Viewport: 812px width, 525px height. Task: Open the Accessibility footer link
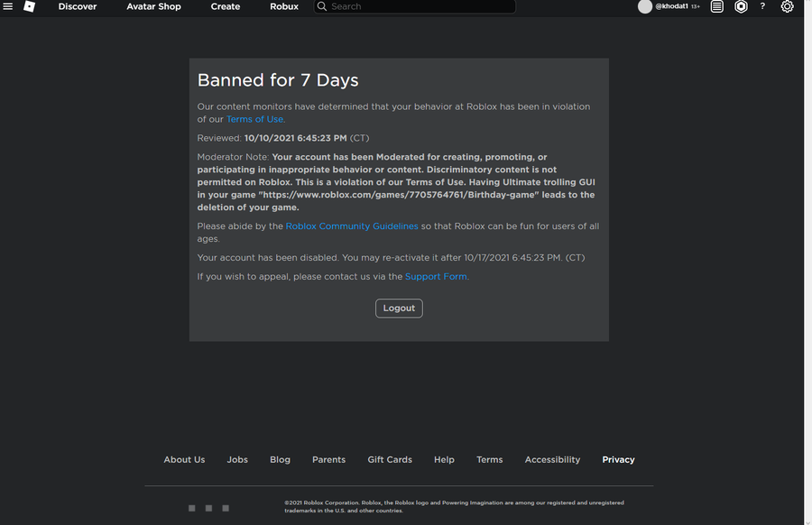click(x=552, y=460)
